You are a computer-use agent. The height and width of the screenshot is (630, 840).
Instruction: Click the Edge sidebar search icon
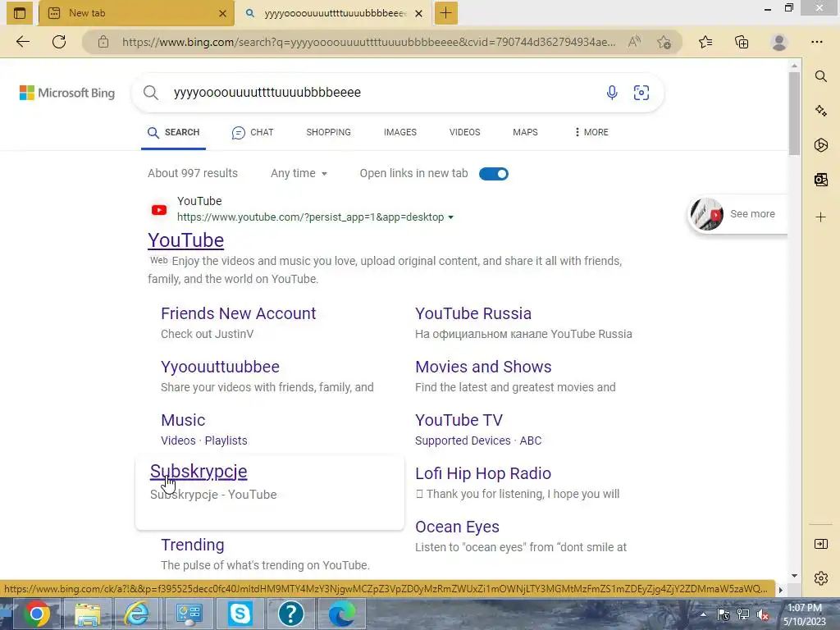click(x=820, y=76)
